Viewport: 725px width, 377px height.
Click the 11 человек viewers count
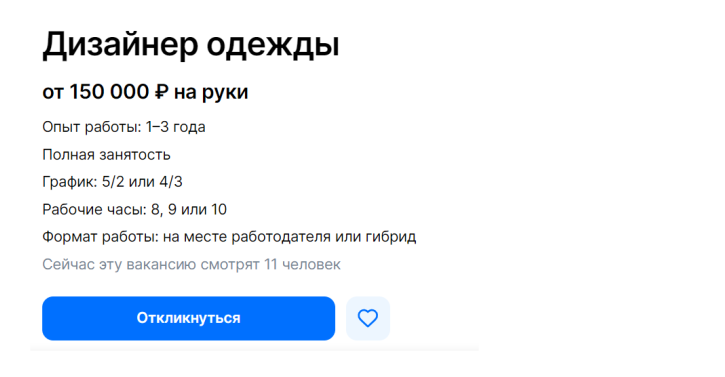tap(302, 265)
